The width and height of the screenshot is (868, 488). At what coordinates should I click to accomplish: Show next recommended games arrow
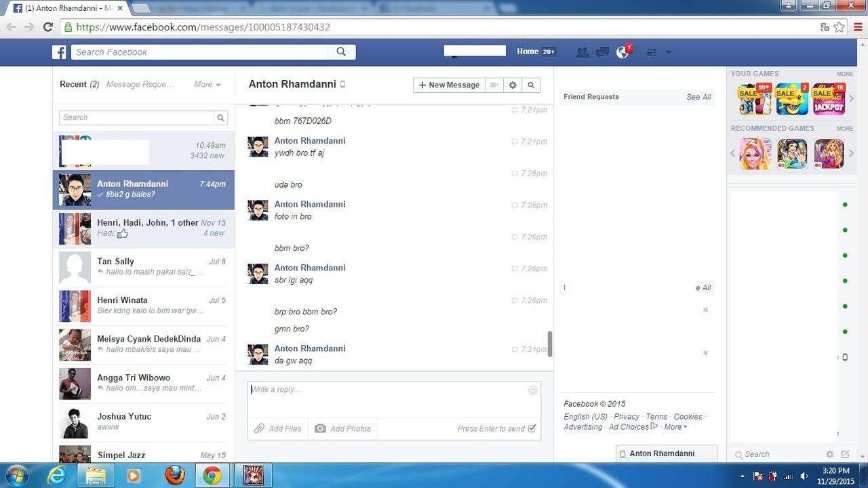[852, 154]
